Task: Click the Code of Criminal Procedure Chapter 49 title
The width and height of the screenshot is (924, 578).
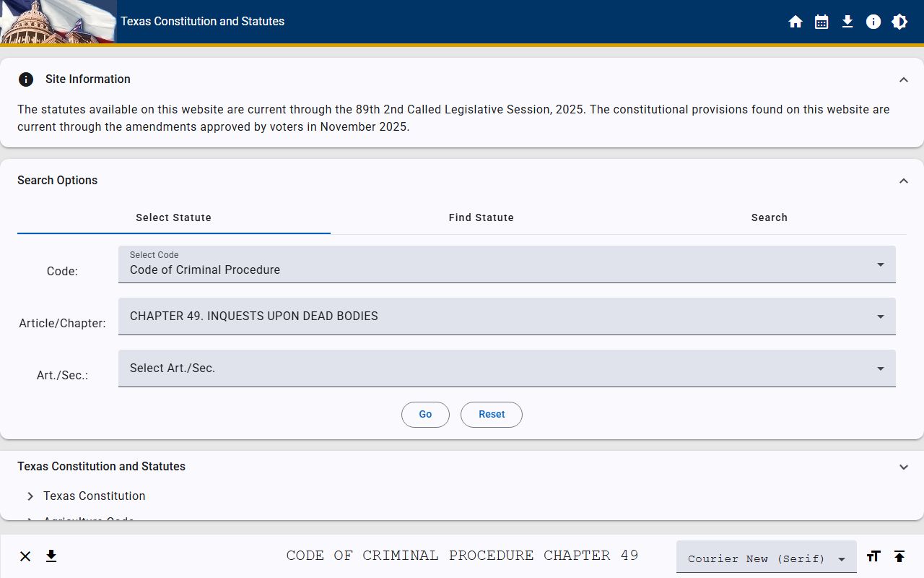Action: 462,556
